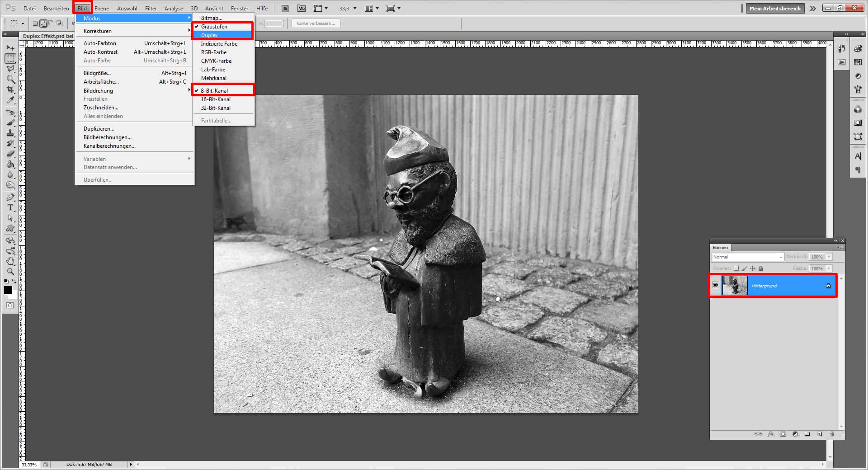Toggle visibility of the Hintergrund layer
The width and height of the screenshot is (868, 470).
(x=716, y=285)
